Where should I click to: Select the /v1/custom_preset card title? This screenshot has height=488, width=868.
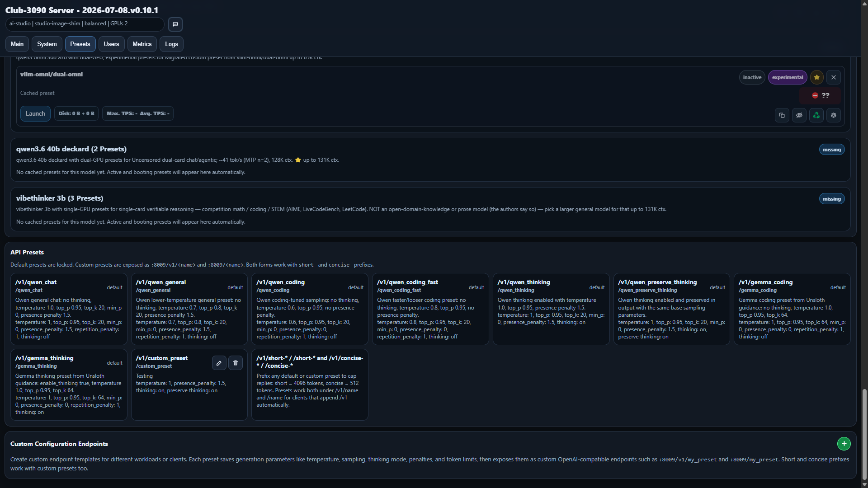click(x=162, y=358)
